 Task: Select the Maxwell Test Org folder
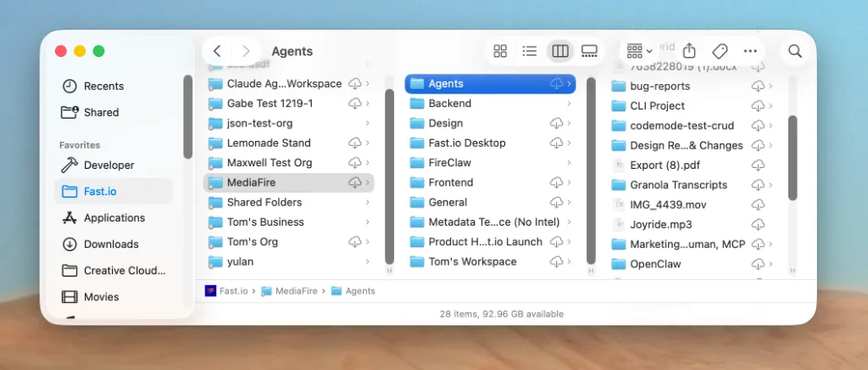point(288,163)
